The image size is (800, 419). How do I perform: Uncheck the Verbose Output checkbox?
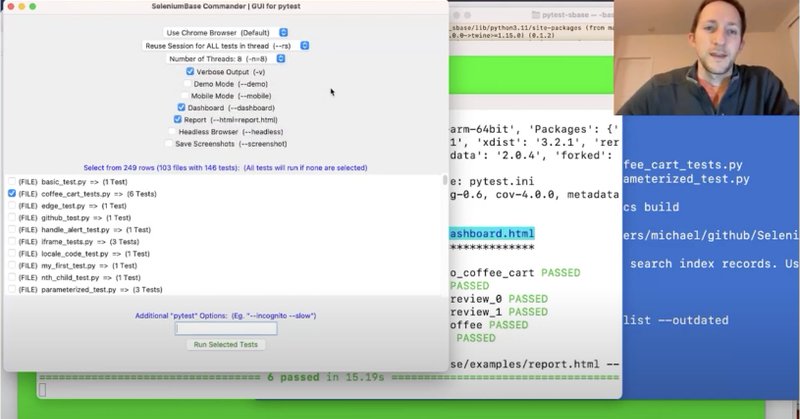(190, 71)
